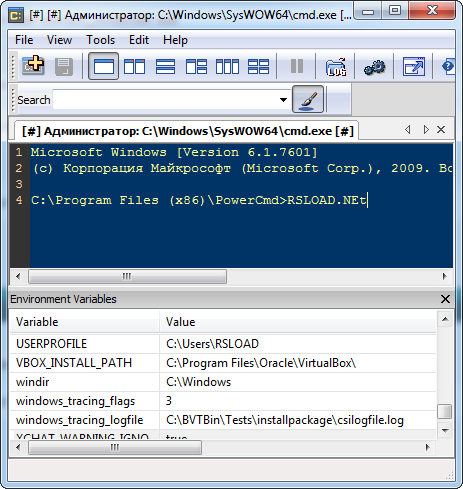Select the four-pane grid layout
This screenshot has height=489, width=463.
pyautogui.click(x=258, y=66)
